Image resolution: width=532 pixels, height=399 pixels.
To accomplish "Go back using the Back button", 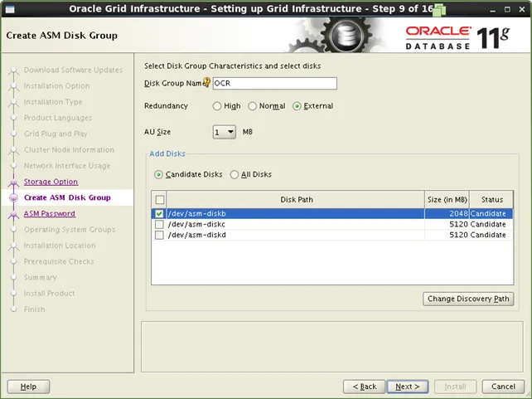I will (x=365, y=387).
